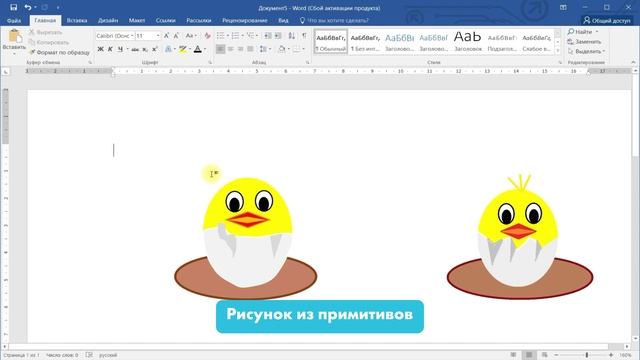
Task: Click the justify alignment icon
Action: click(250, 49)
